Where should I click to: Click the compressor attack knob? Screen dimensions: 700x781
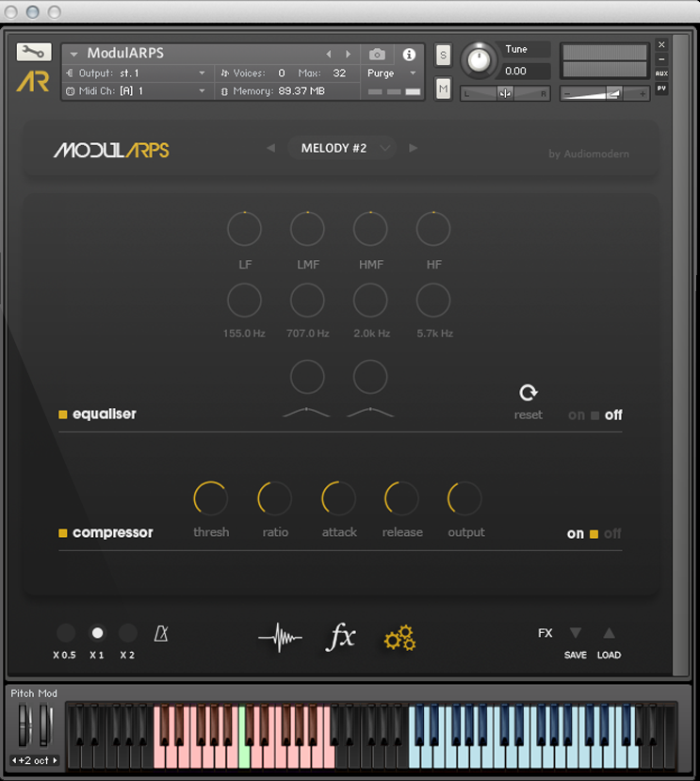[338, 498]
